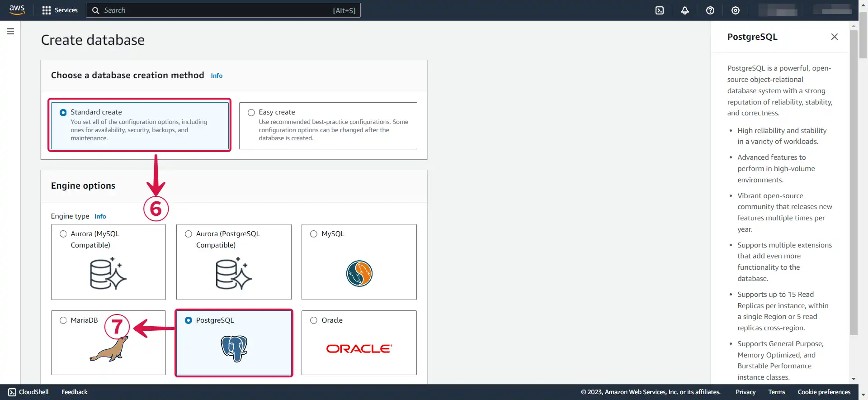This screenshot has width=868, height=400.
Task: Click the Amazon Web Services copyright text
Action: 651,392
